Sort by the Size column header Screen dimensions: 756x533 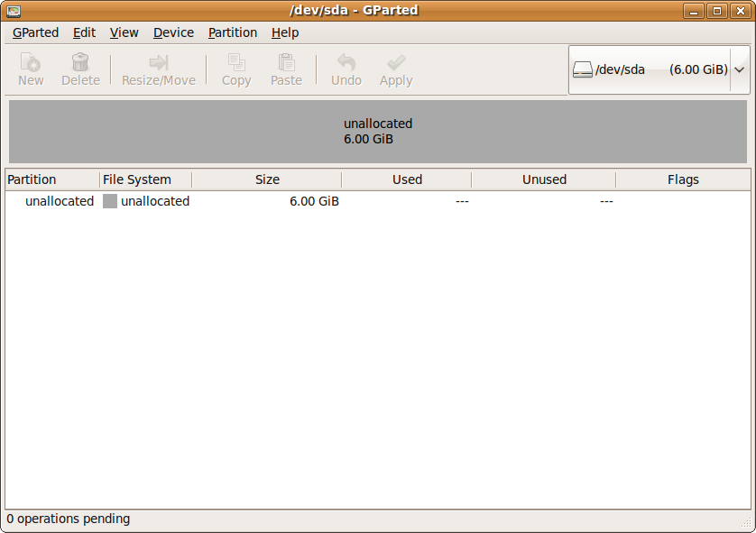[267, 179]
